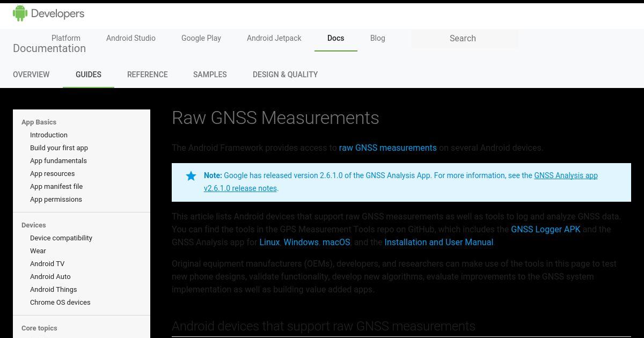644x338 pixels.
Task: Open the Platform menu item
Action: [66, 38]
